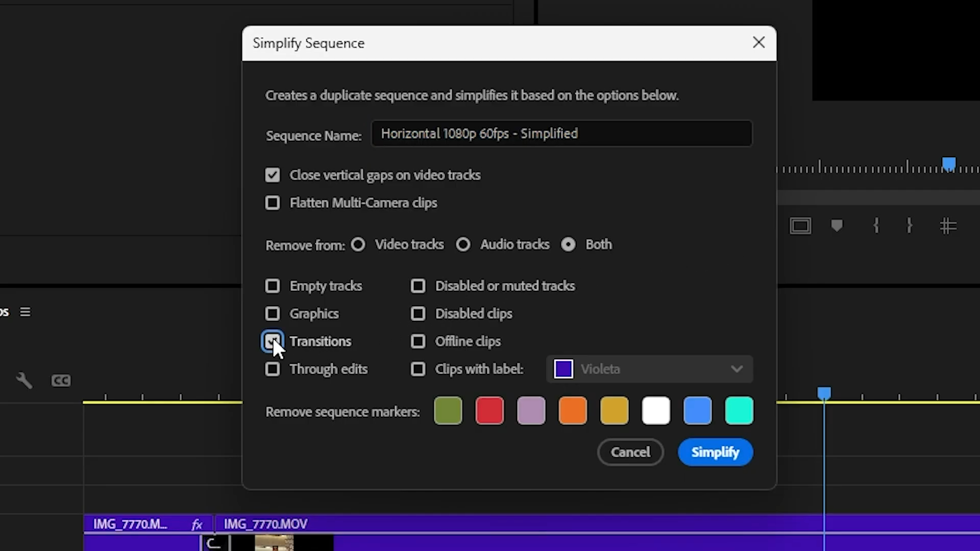Click the safe margins rectangle icon
The image size is (980, 551).
tap(800, 226)
